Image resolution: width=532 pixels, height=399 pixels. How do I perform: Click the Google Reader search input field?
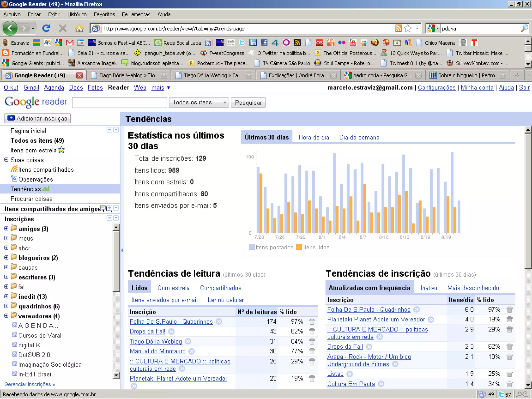(119, 103)
